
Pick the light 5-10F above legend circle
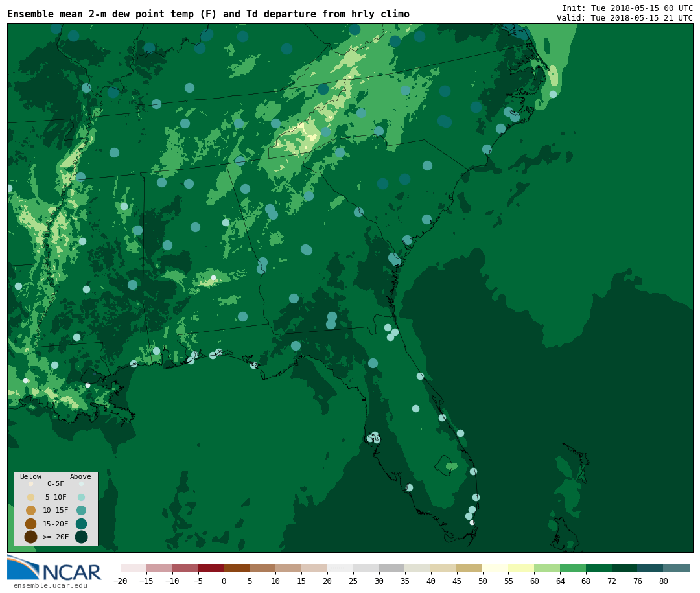[x=81, y=497]
